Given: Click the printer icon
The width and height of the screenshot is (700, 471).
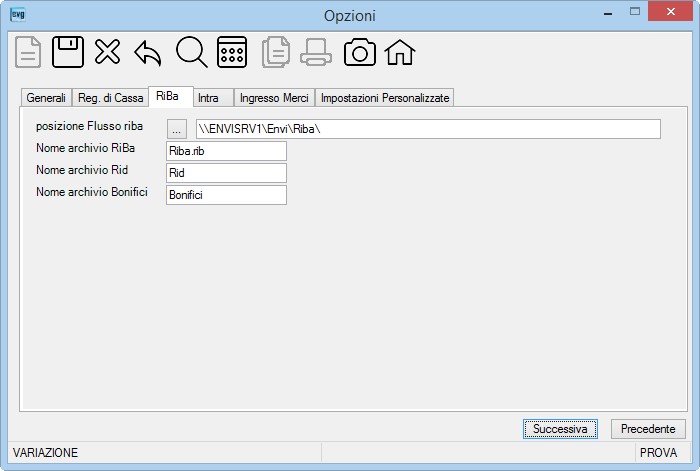Looking at the screenshot, I should [316, 52].
